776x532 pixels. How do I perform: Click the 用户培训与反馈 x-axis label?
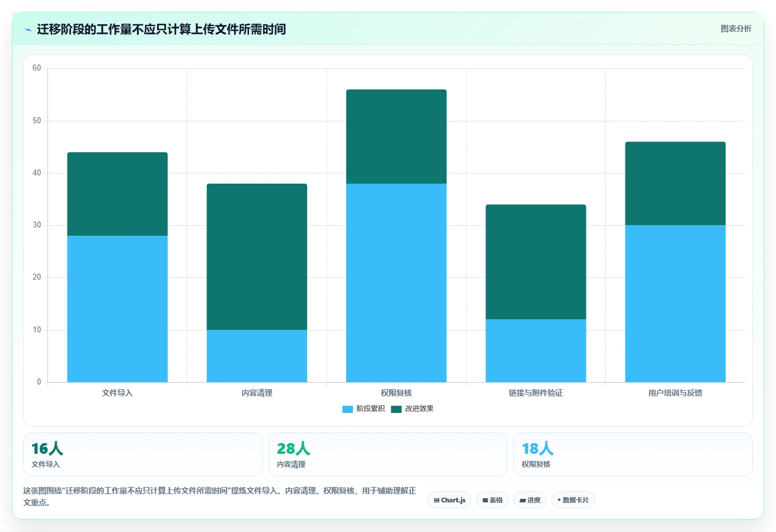[x=675, y=393]
